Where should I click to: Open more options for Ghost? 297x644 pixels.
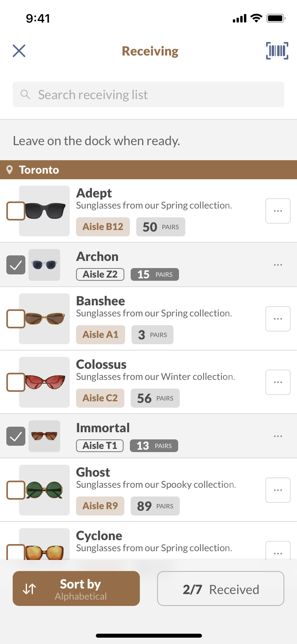point(278,490)
